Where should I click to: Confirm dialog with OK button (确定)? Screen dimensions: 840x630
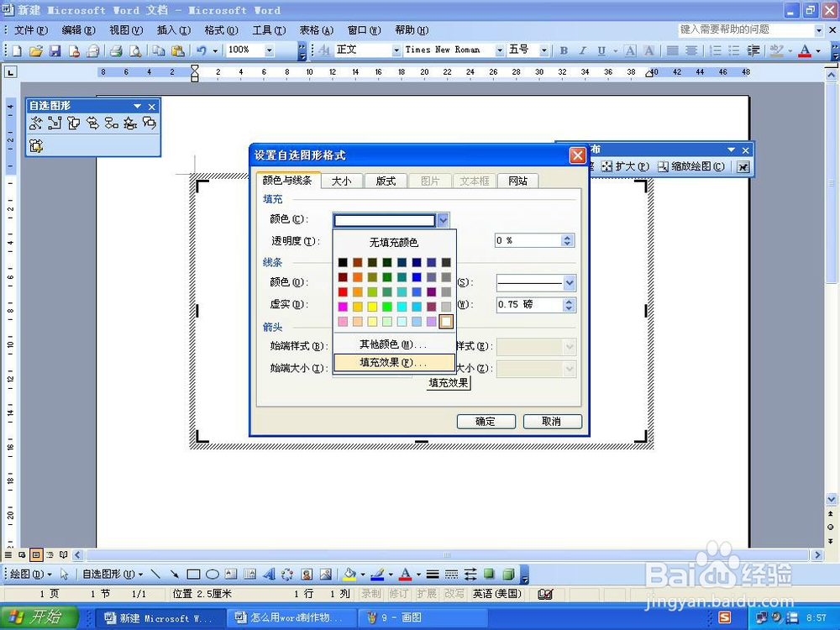(x=486, y=422)
